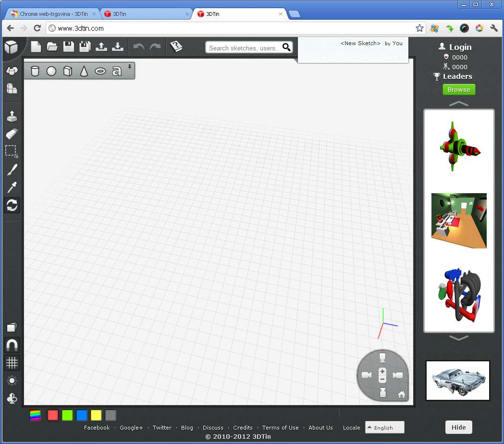The image size is (504, 444).
Task: Open the silver car thumbnail
Action: click(x=458, y=381)
